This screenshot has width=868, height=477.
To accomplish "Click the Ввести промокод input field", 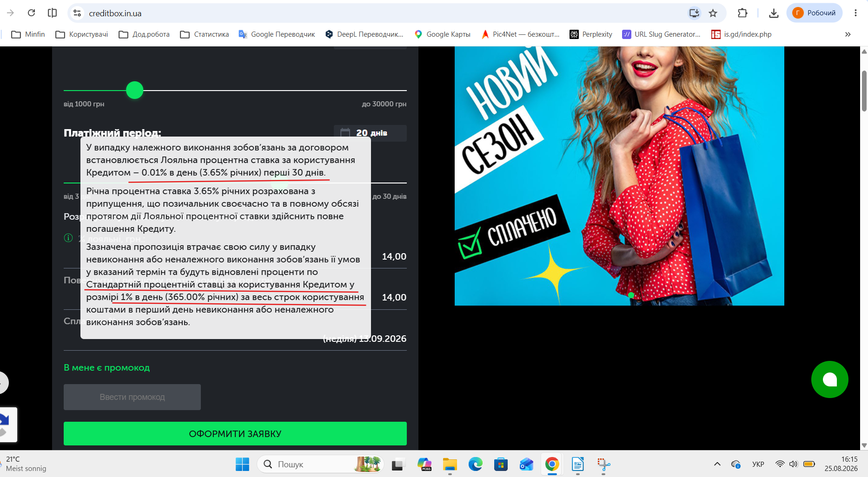I will tap(132, 397).
